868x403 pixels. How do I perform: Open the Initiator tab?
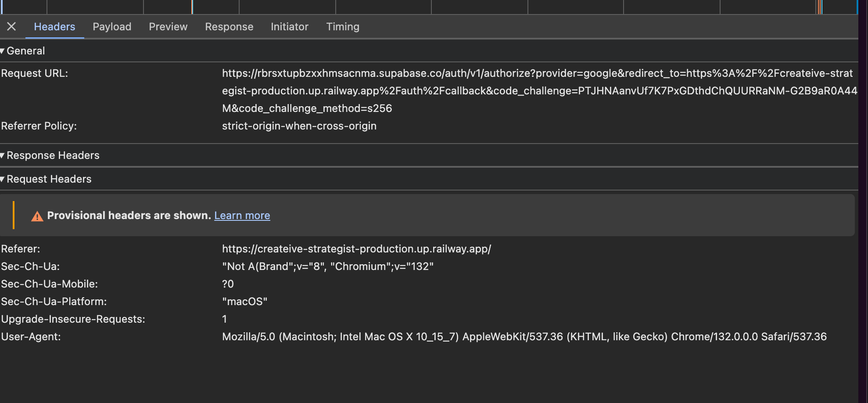point(289,27)
